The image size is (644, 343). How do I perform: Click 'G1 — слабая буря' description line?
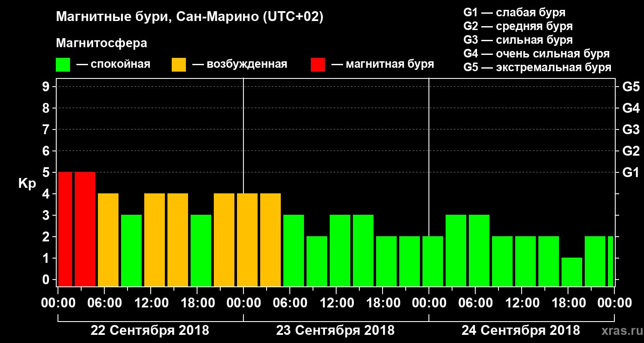click(x=514, y=12)
